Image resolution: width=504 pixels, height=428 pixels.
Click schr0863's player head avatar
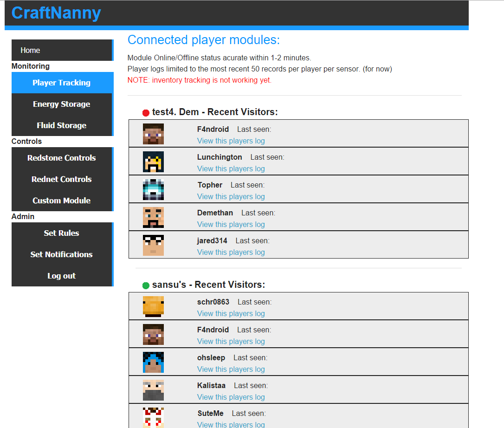click(x=153, y=306)
